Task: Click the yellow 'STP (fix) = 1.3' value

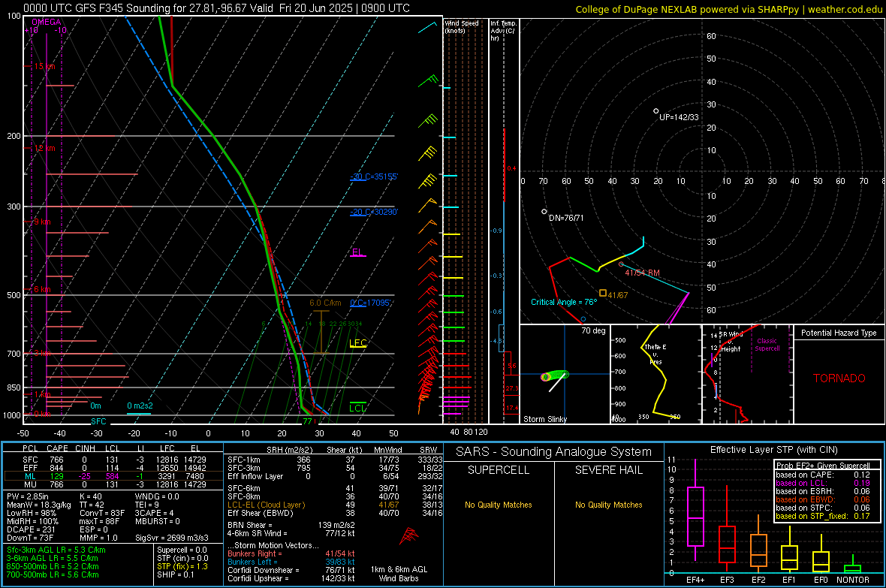Action: click(x=182, y=566)
